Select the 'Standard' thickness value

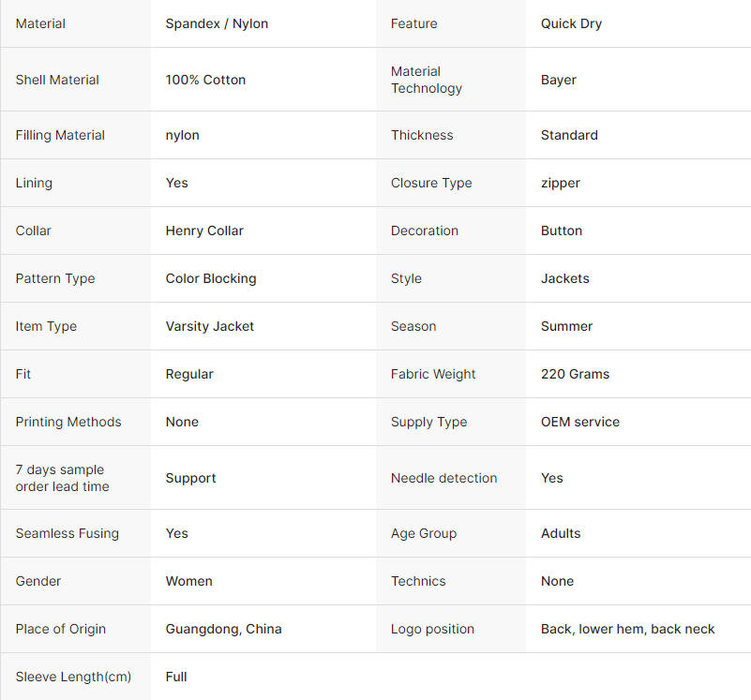[569, 135]
